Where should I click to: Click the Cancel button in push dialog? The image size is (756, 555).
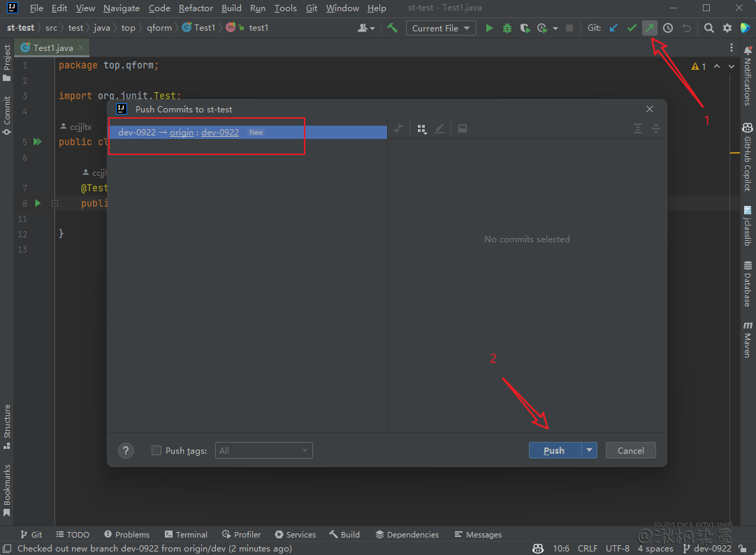(x=630, y=450)
